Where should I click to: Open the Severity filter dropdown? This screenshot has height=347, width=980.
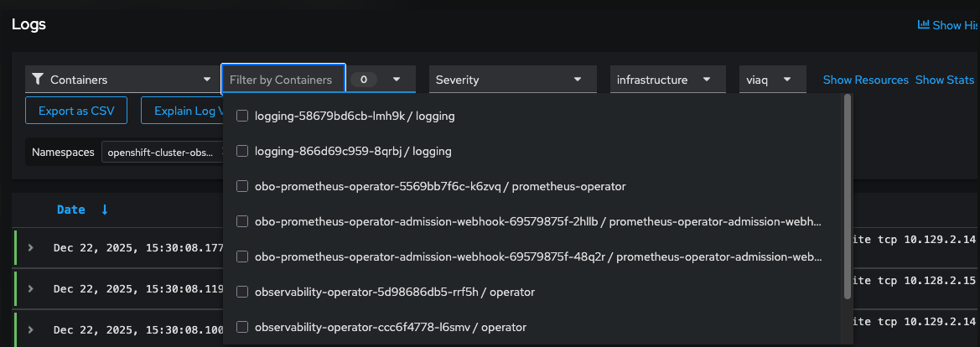pos(512,80)
